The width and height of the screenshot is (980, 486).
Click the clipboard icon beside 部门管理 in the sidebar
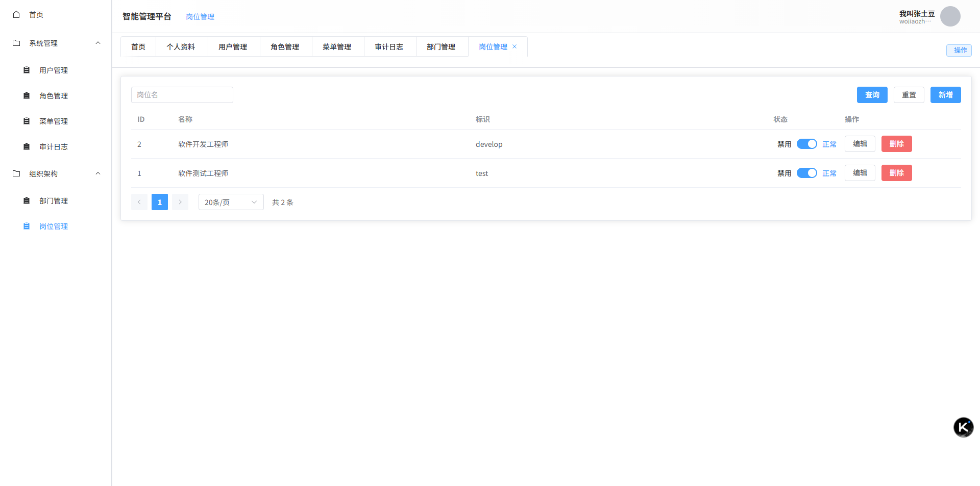[x=27, y=200]
